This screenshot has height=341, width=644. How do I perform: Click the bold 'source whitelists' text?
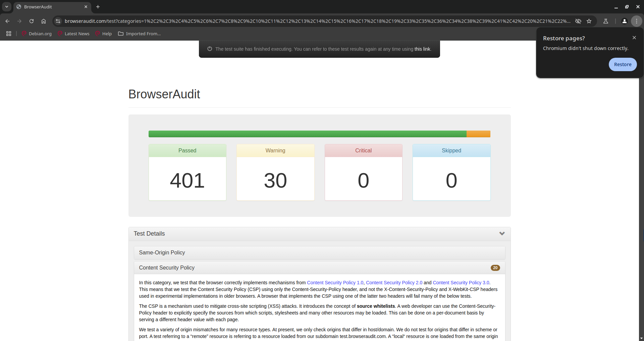pos(376,306)
